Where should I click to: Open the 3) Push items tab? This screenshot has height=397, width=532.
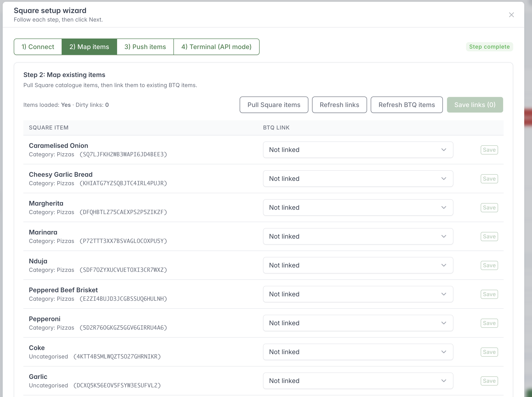[x=145, y=47]
